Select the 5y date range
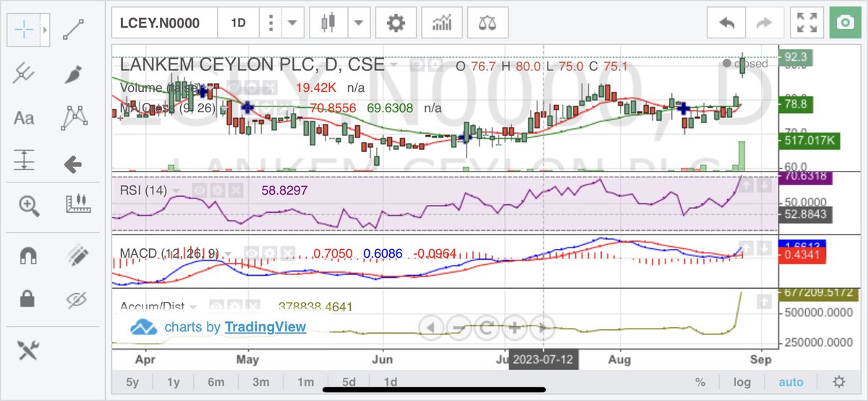Image resolution: width=868 pixels, height=401 pixels. 133,382
